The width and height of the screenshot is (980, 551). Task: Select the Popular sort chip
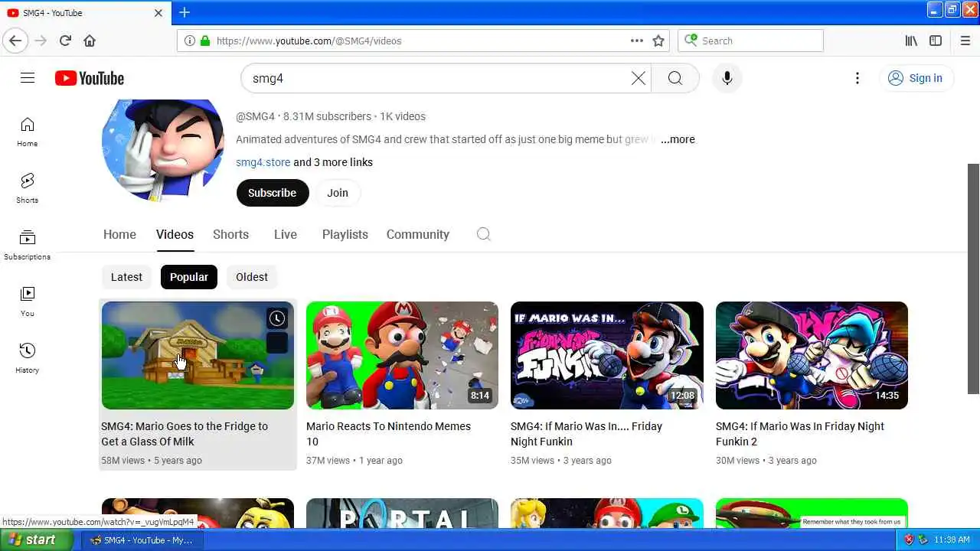(x=189, y=277)
